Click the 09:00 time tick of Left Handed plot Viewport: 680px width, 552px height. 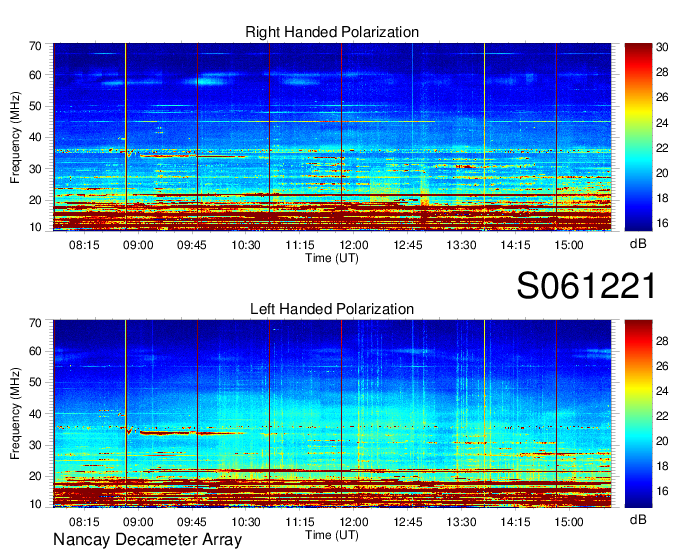138,522
